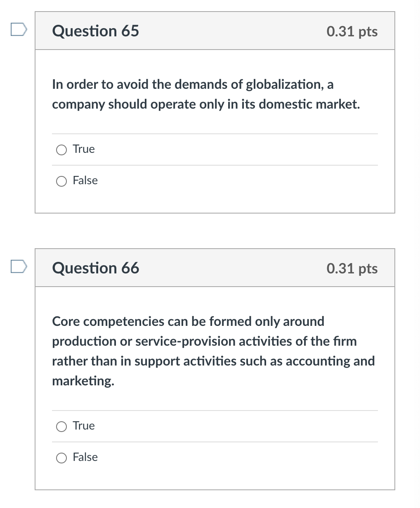Viewport: 420px width, 508px height.
Task: Click the pin marker left of the globalization question
Action: point(18,30)
